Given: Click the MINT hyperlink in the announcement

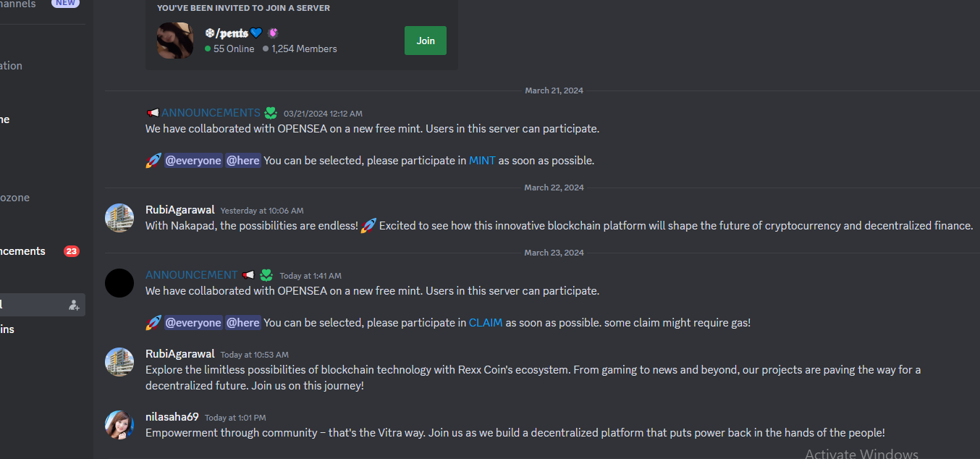Looking at the screenshot, I should (482, 161).
